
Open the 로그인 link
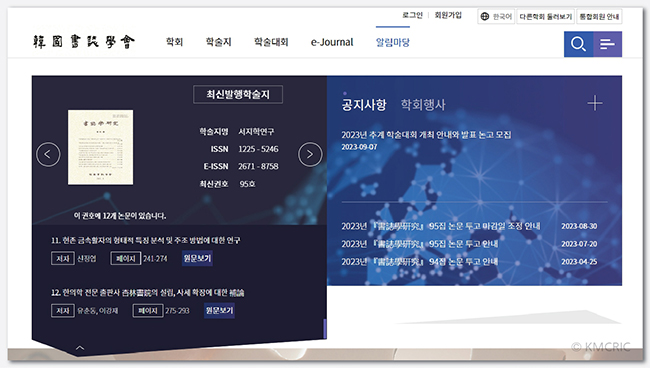[x=412, y=15]
